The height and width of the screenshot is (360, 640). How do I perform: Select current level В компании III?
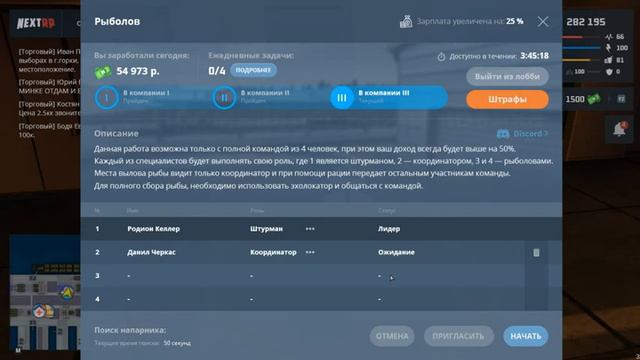(x=389, y=97)
